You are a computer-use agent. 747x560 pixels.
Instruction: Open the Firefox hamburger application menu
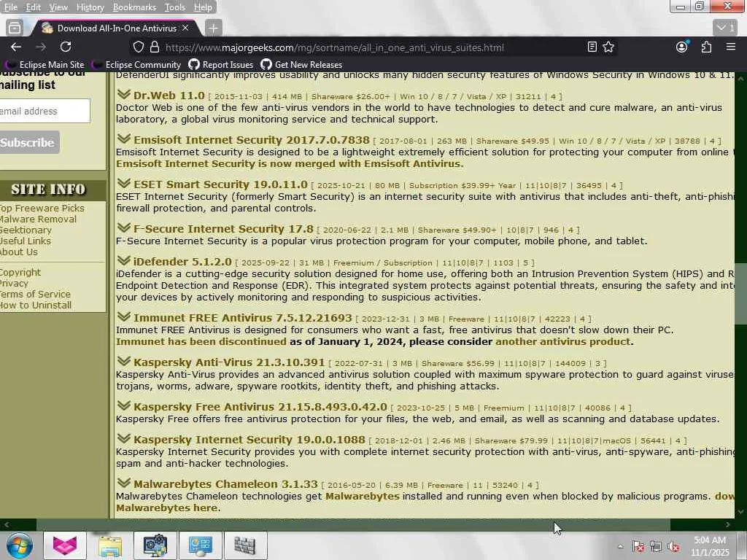pos(731,47)
